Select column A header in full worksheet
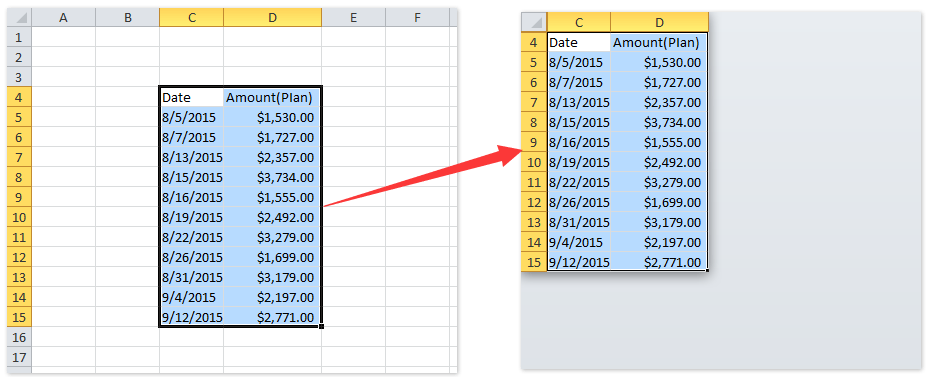 63,18
